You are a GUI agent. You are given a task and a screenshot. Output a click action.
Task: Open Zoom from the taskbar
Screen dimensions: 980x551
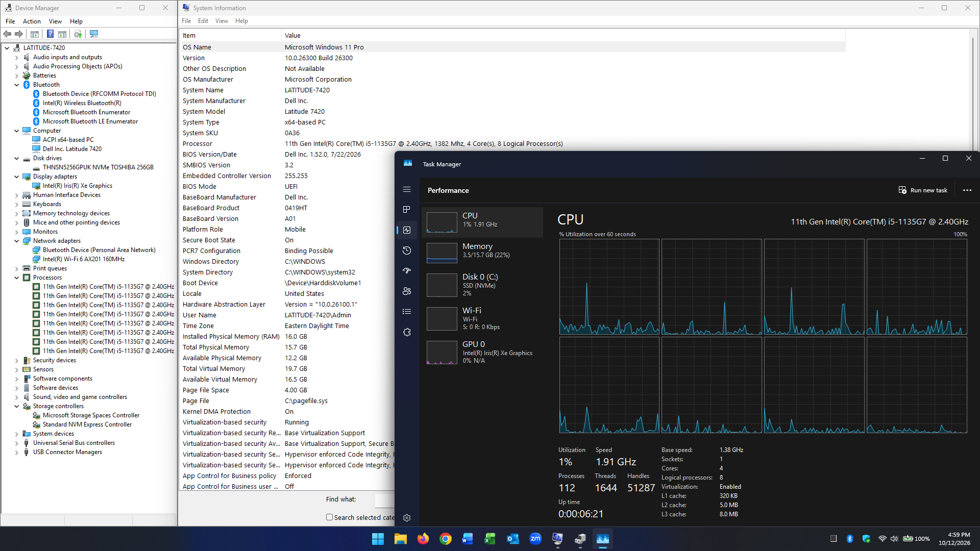(535, 539)
